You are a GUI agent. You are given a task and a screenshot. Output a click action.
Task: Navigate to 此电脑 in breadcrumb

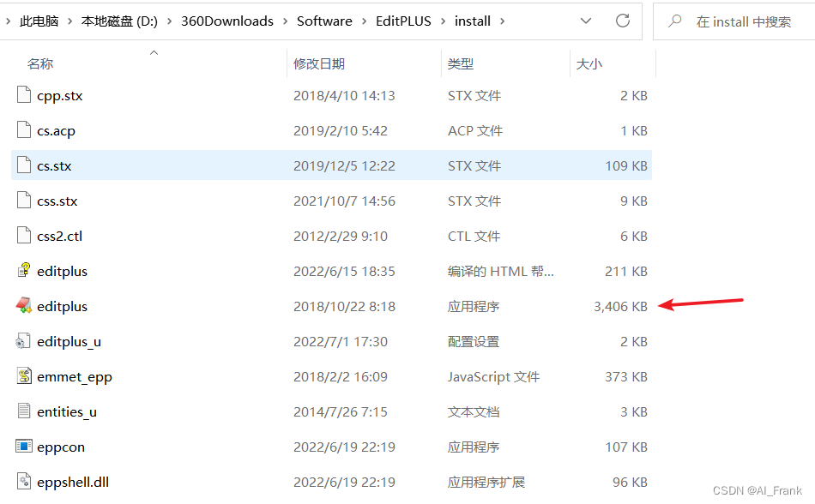(x=39, y=21)
